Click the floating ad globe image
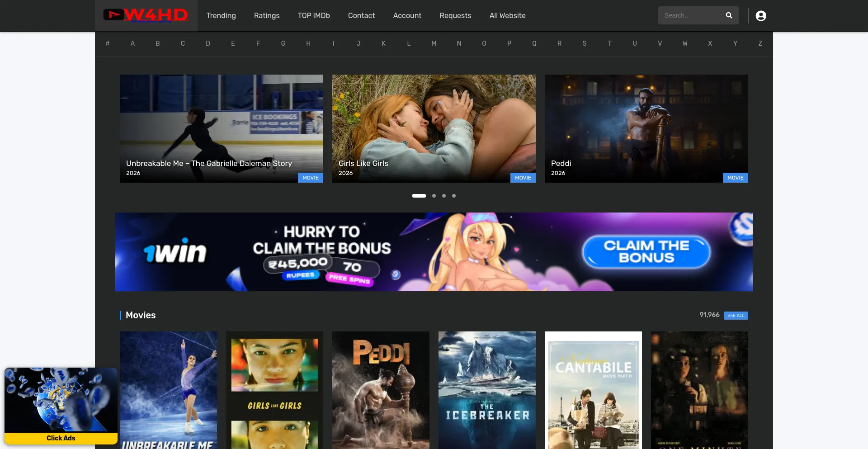Viewport: 868px width, 449px height. coord(61,400)
